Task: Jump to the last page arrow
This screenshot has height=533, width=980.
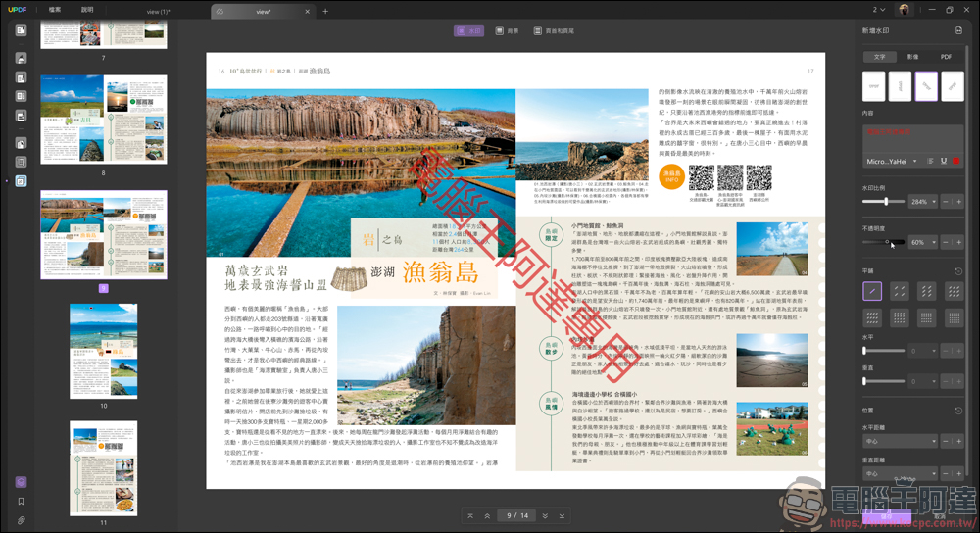Action: coord(562,516)
